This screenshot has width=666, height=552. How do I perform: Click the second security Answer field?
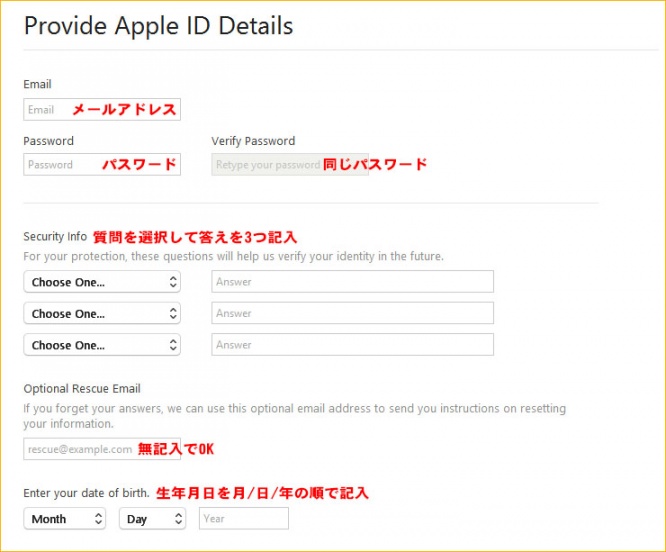(x=353, y=313)
